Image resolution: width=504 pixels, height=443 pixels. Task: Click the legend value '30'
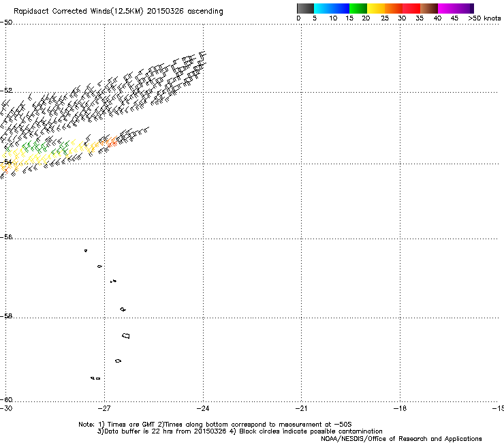(x=402, y=18)
